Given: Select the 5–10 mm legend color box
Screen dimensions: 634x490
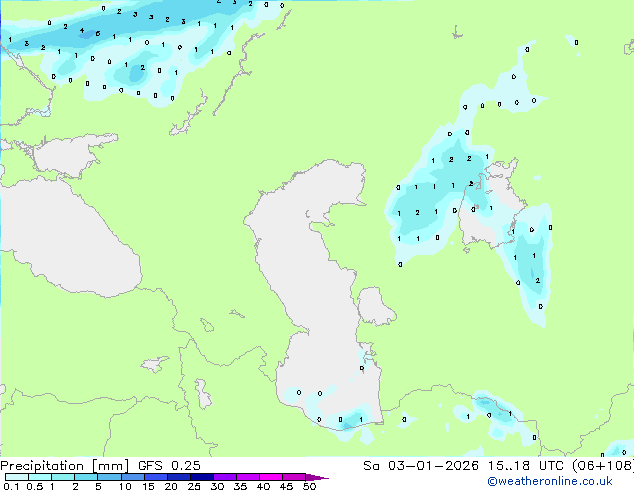Looking at the screenshot, I should tap(109, 477).
